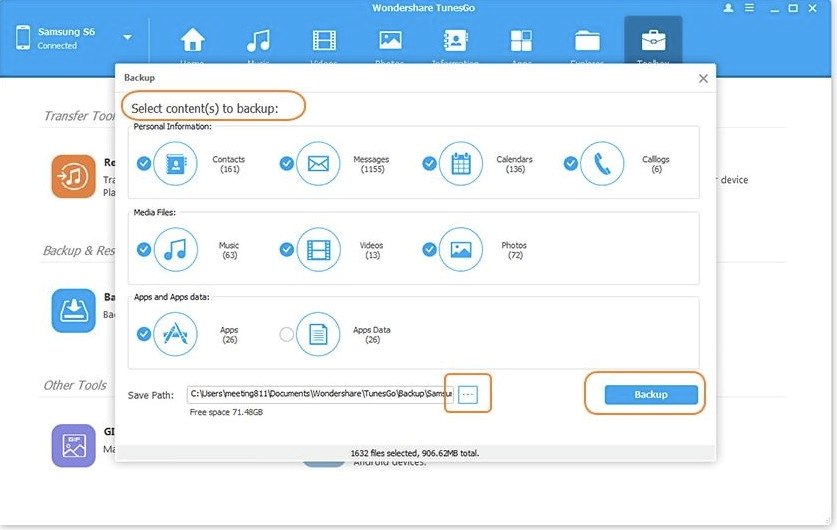This screenshot has width=837, height=530.
Task: Uncheck the Messages checkbox
Action: [287, 164]
